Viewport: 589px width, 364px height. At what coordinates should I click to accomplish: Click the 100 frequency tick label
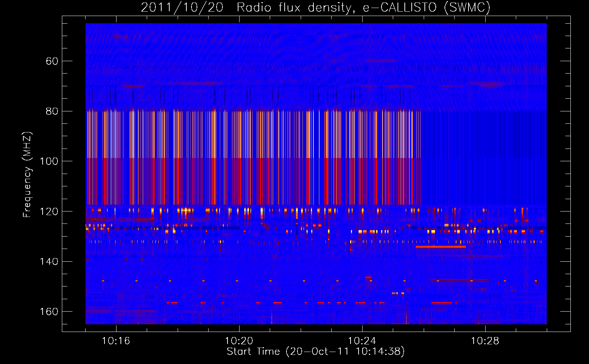[49, 161]
